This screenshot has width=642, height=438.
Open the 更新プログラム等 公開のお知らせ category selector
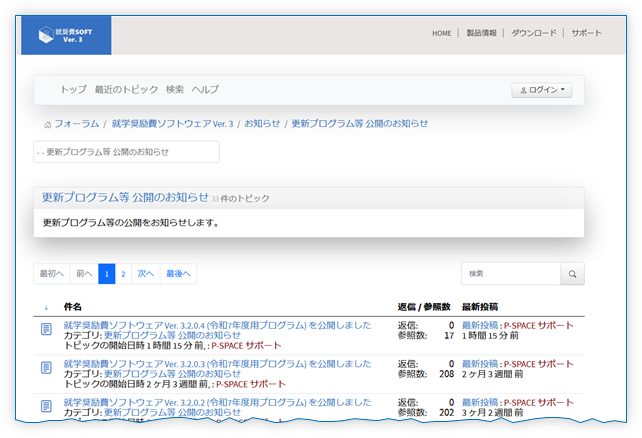click(126, 152)
